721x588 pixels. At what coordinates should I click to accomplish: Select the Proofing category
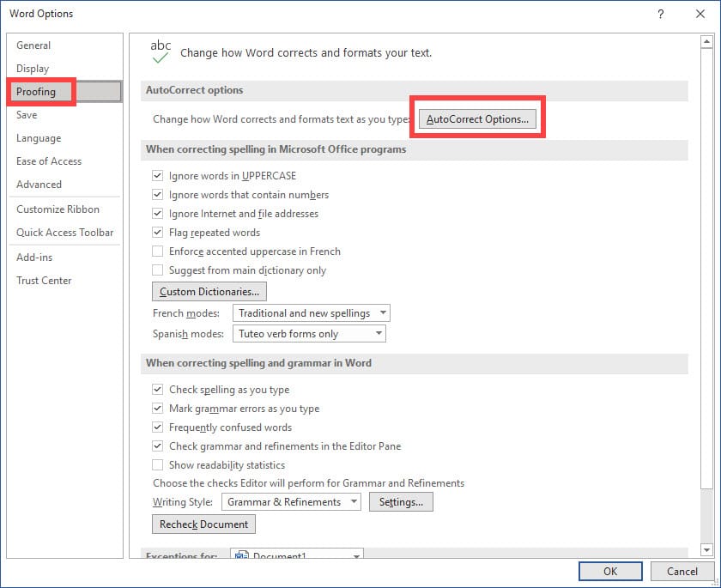(x=36, y=92)
